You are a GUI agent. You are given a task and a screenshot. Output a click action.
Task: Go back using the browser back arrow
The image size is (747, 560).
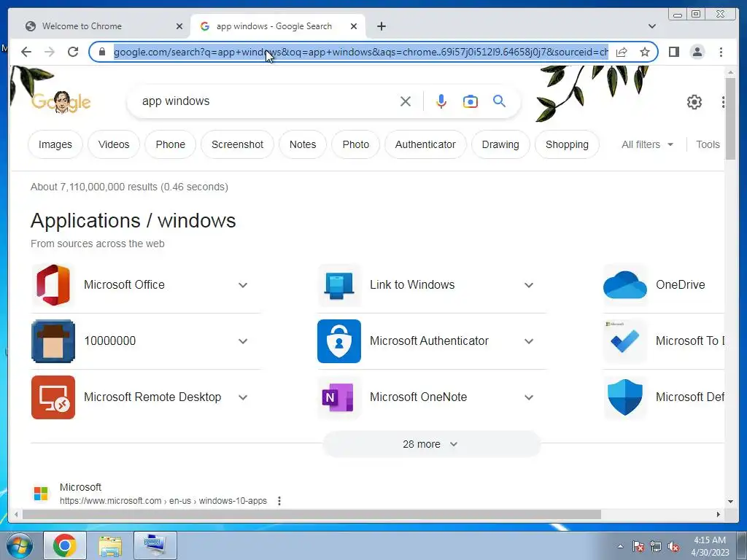pos(26,52)
